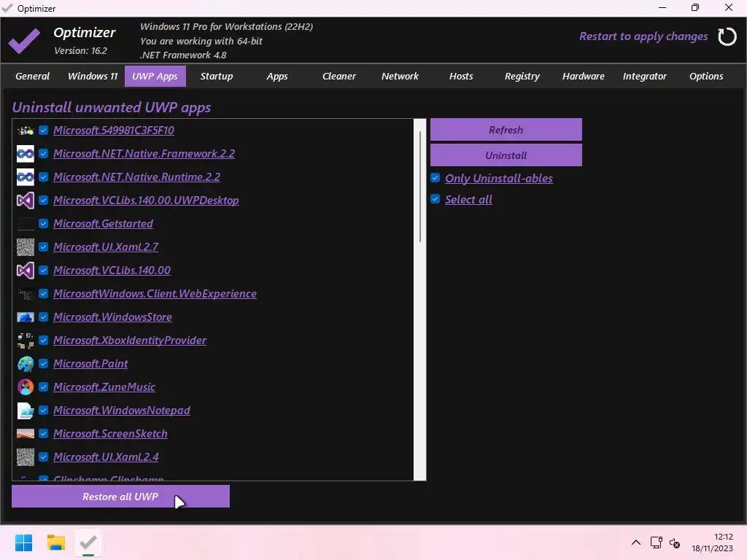Click the Microsoft.XboxIdentityProvider link

(130, 341)
